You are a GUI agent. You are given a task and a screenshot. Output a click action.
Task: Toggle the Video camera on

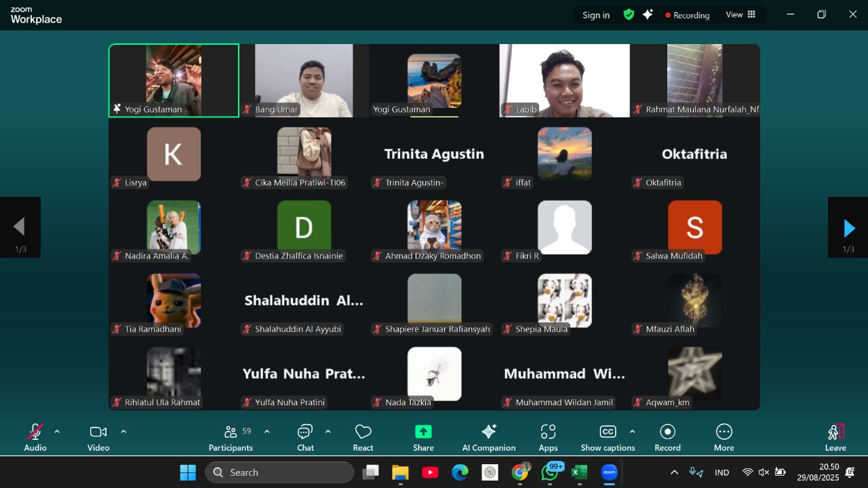(98, 437)
